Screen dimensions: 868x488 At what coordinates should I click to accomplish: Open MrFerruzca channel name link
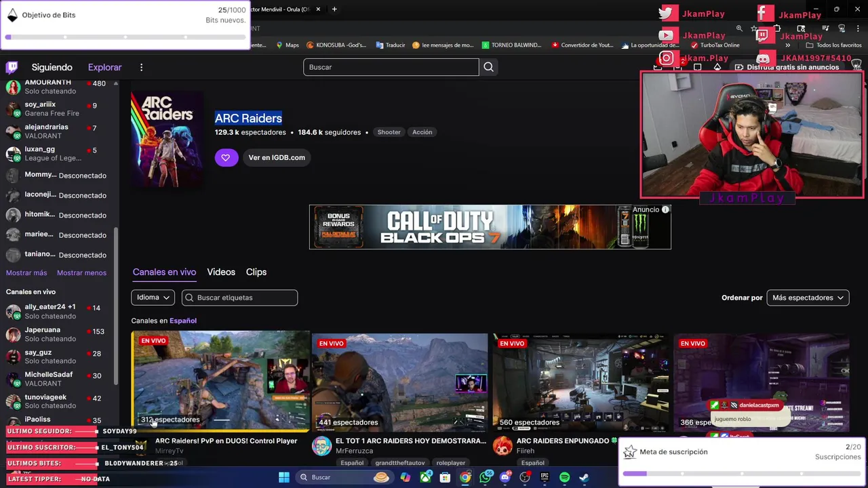[354, 451]
